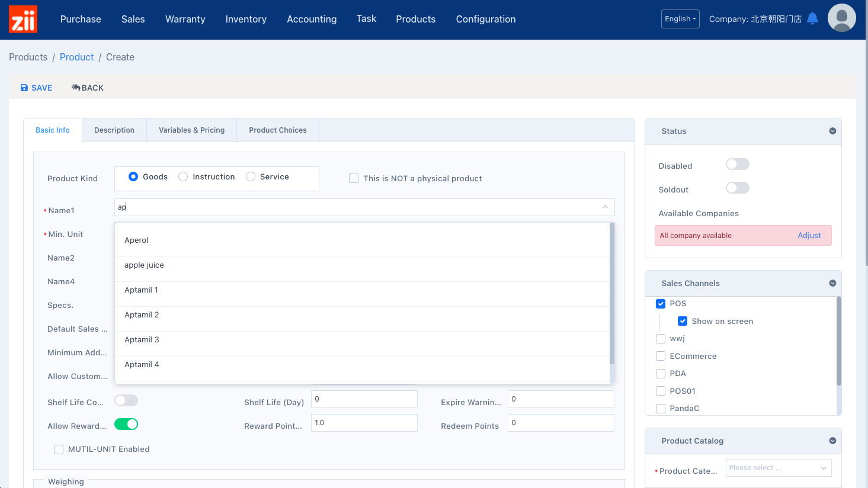868x488 pixels.
Task: Switch to Variables & Pricing tab
Action: (191, 130)
